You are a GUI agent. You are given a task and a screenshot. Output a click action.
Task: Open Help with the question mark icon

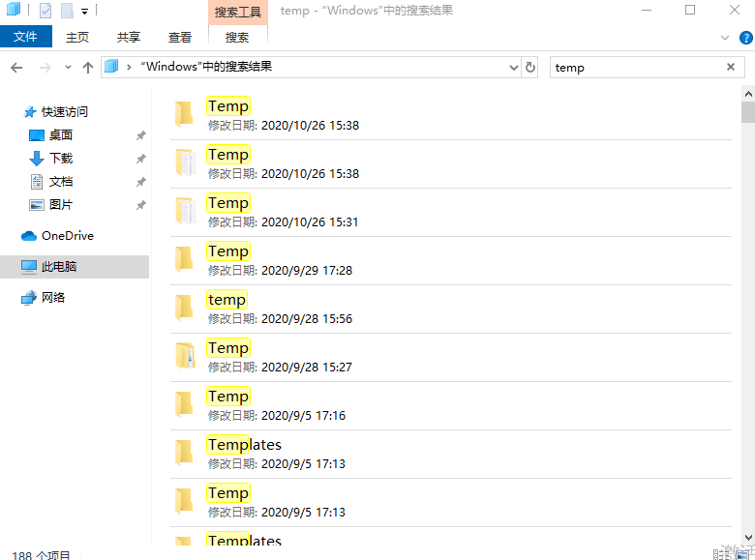click(x=746, y=38)
